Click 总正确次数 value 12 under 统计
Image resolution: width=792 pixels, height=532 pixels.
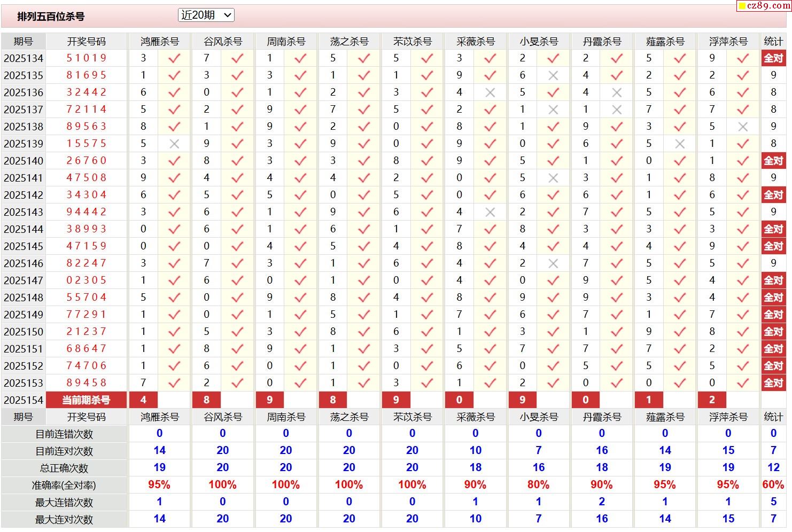tap(773, 468)
